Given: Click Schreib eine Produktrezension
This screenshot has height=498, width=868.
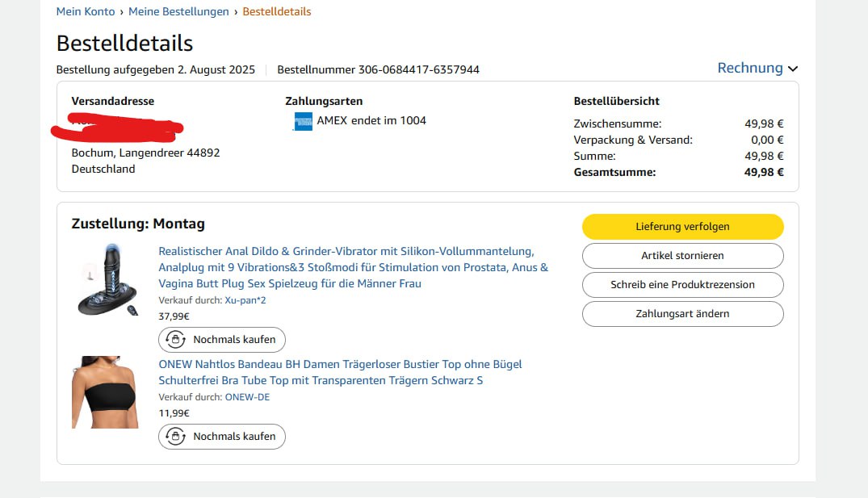Looking at the screenshot, I should tap(682, 284).
